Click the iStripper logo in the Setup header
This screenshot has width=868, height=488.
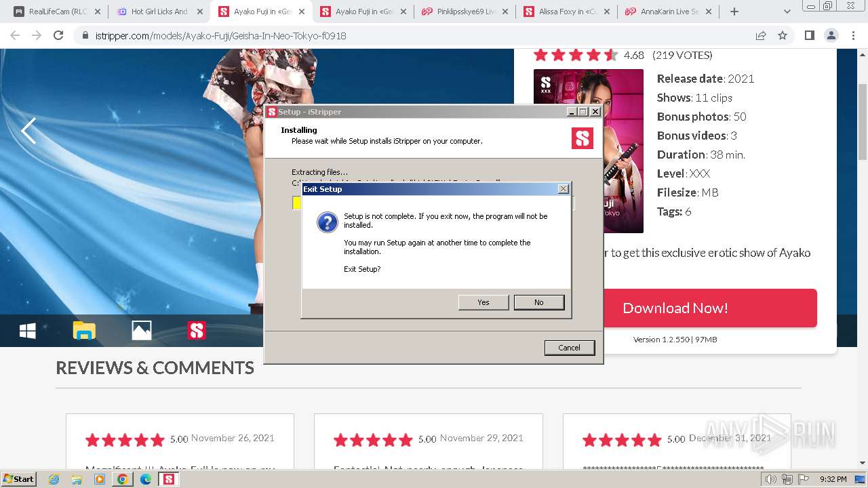point(583,138)
